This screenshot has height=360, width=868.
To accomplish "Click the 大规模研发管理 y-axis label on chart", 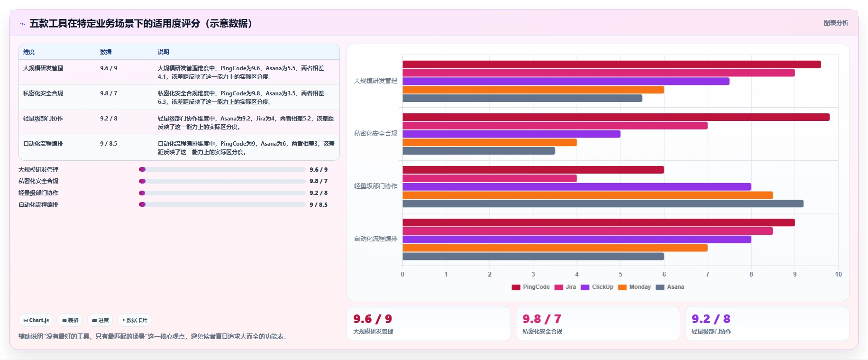I will pos(375,81).
